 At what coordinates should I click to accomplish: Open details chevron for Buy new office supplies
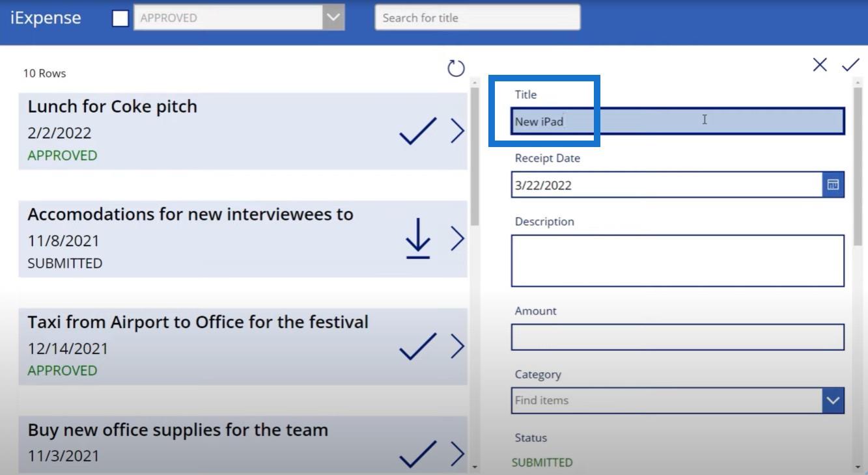point(457,454)
